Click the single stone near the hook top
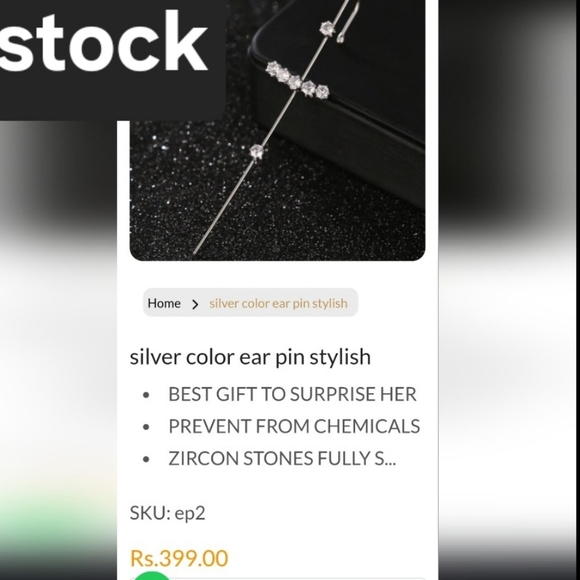 click(x=327, y=28)
